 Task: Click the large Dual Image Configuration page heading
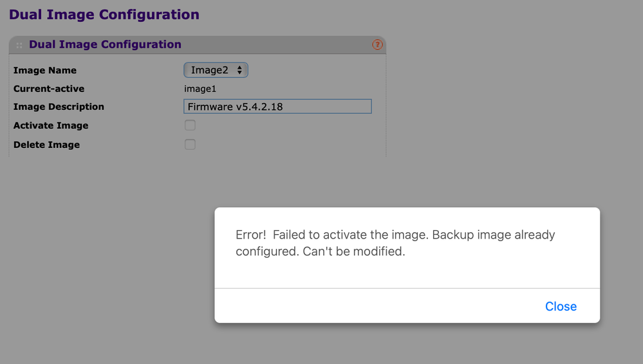tap(104, 14)
